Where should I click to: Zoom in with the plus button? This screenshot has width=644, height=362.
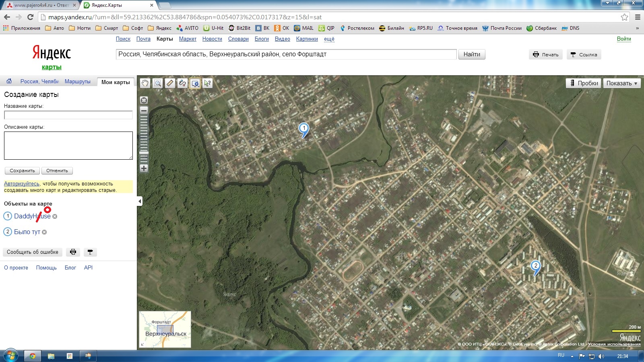click(144, 169)
